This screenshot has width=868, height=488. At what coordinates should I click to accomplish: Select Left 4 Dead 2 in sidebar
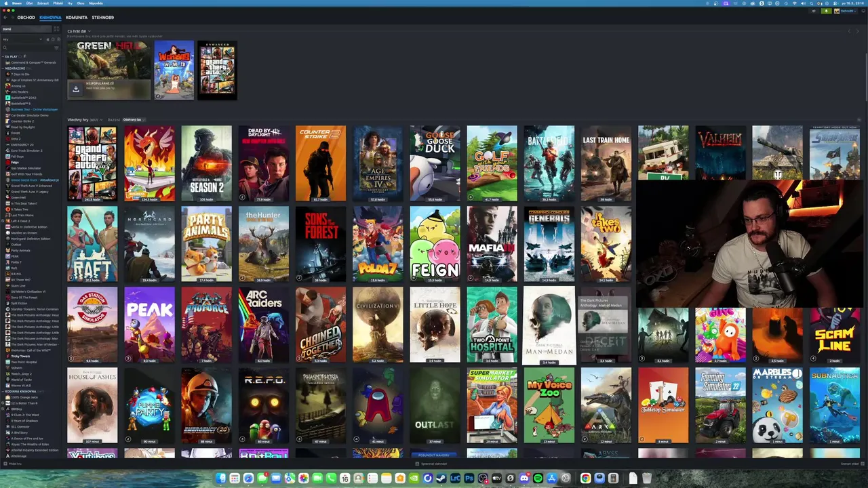21,221
